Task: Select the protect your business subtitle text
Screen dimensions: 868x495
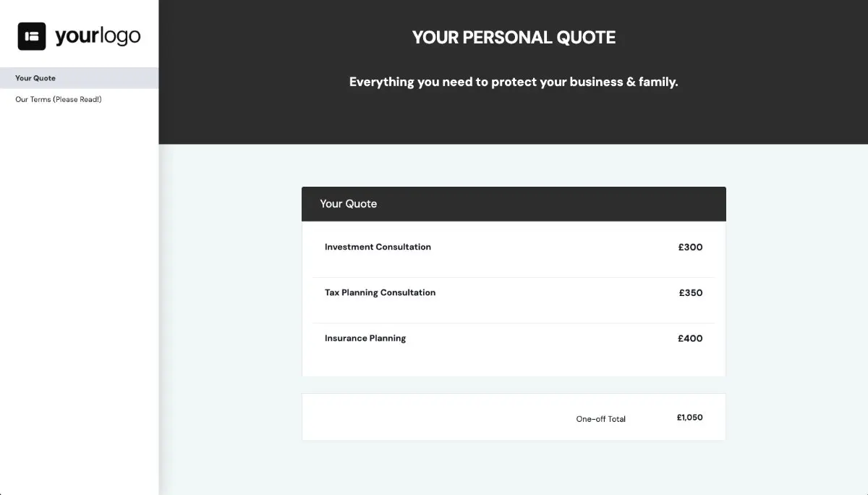Action: [x=514, y=82]
